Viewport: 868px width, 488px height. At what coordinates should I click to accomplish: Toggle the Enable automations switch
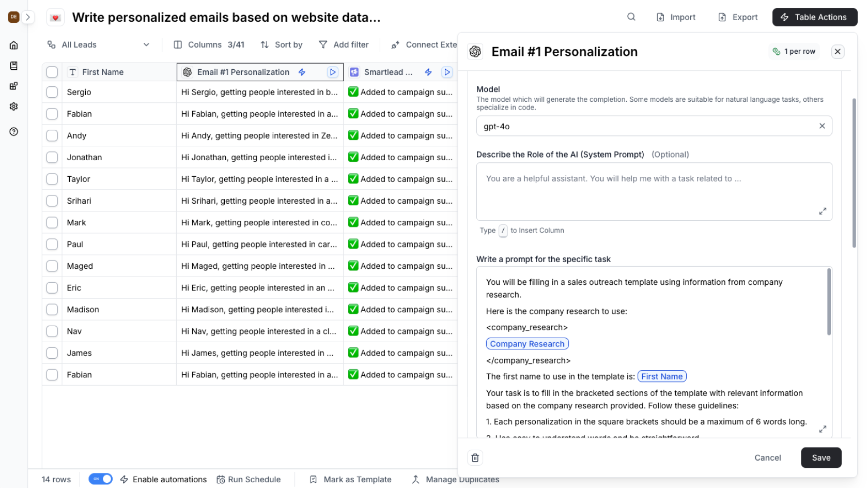[100, 479]
